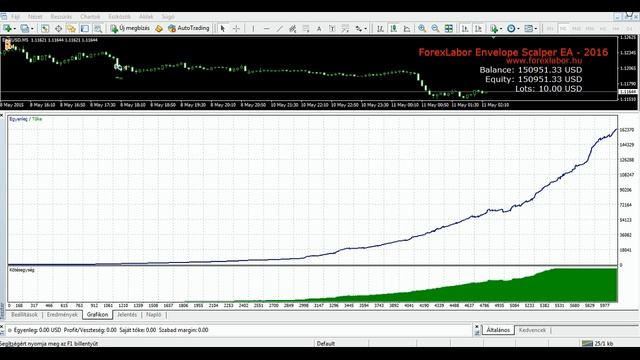Viewport: 640px width, 360px height.
Task: Open the Fájl menu
Action: (x=16, y=17)
